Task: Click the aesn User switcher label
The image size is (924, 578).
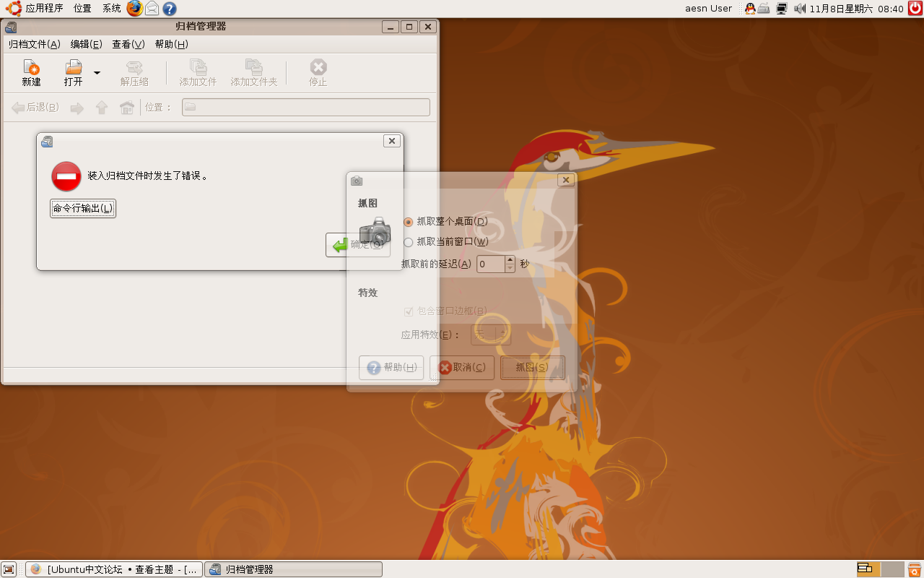Action: pos(708,9)
